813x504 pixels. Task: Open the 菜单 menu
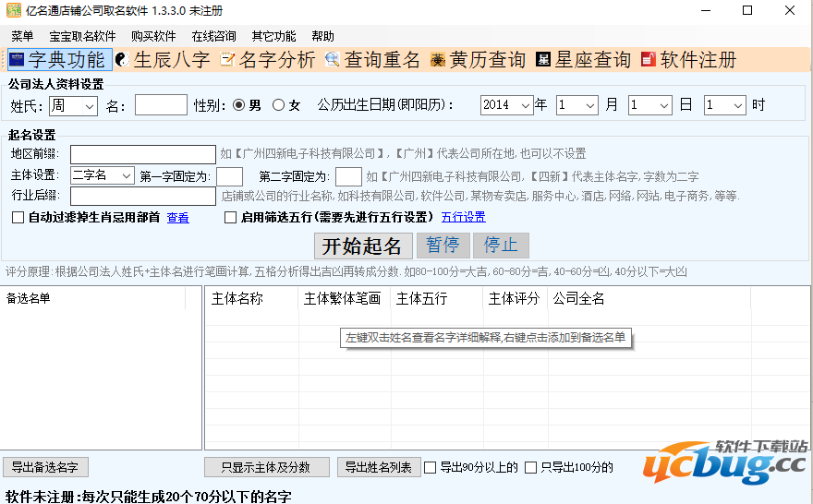22,36
